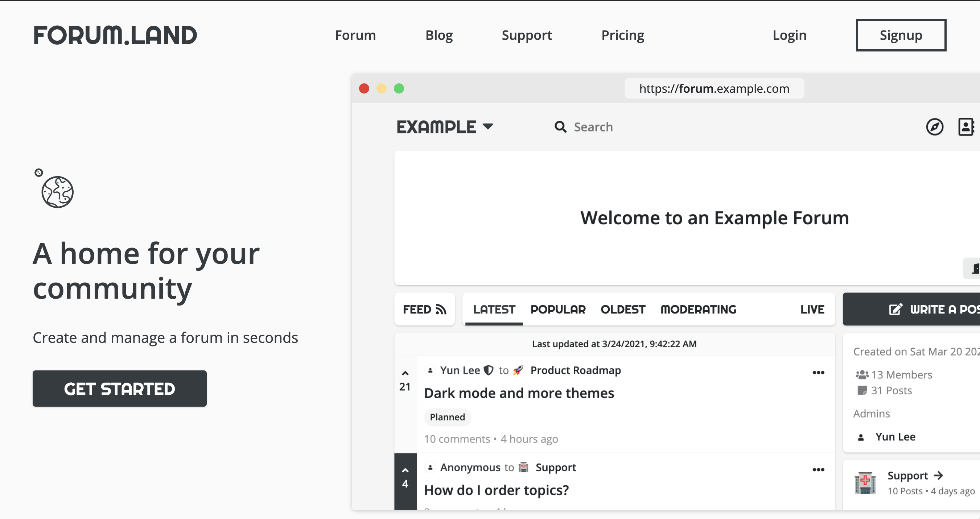Click the planet globe logo icon
The width and height of the screenshot is (980, 519).
tap(57, 191)
